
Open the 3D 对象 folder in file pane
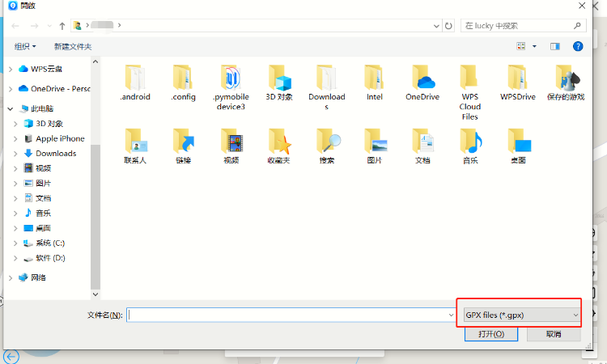[279, 83]
